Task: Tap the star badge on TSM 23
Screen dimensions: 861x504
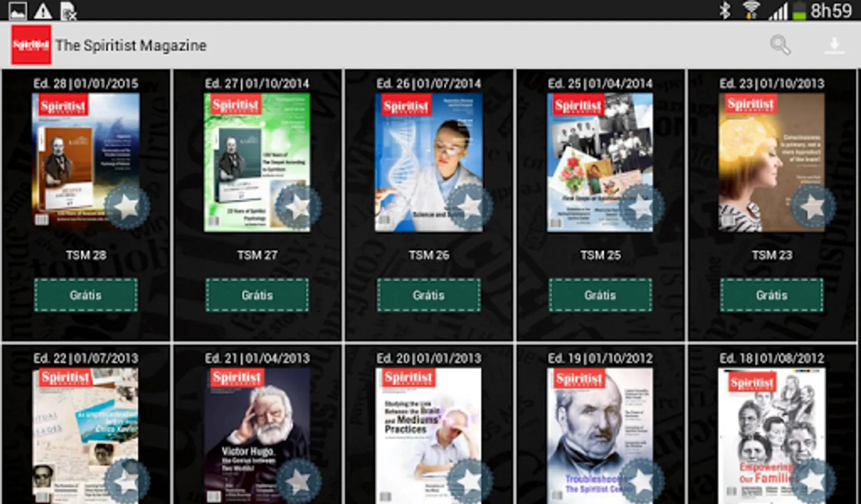Action: pos(813,207)
